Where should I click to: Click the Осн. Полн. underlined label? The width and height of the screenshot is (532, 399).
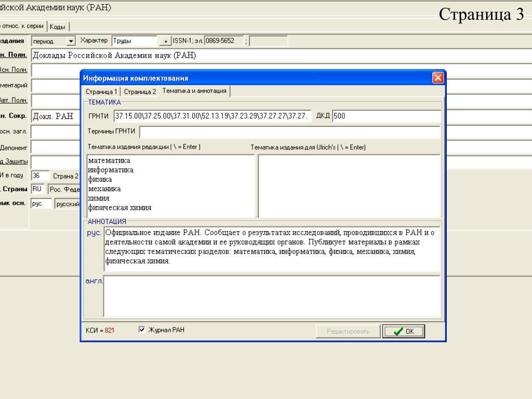tap(14, 70)
